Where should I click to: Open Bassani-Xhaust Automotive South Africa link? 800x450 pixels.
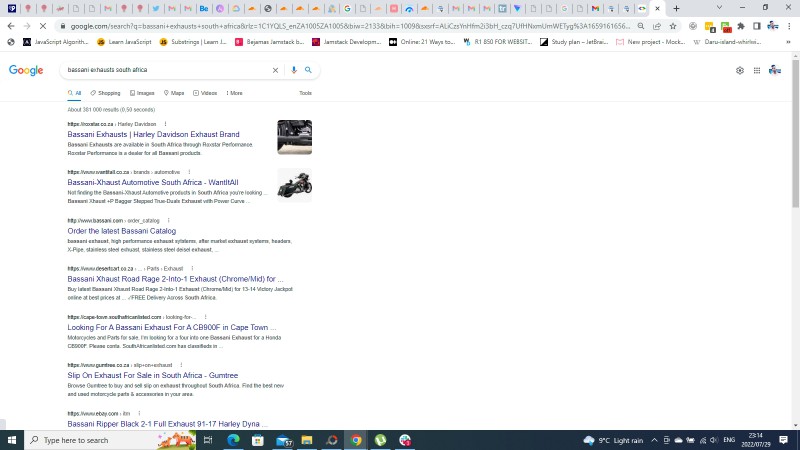pyautogui.click(x=153, y=182)
